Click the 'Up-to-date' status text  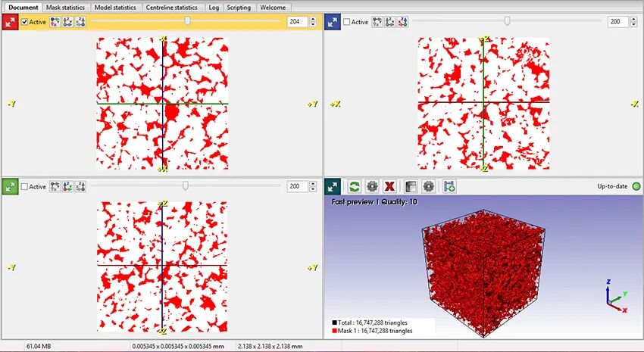[612, 186]
